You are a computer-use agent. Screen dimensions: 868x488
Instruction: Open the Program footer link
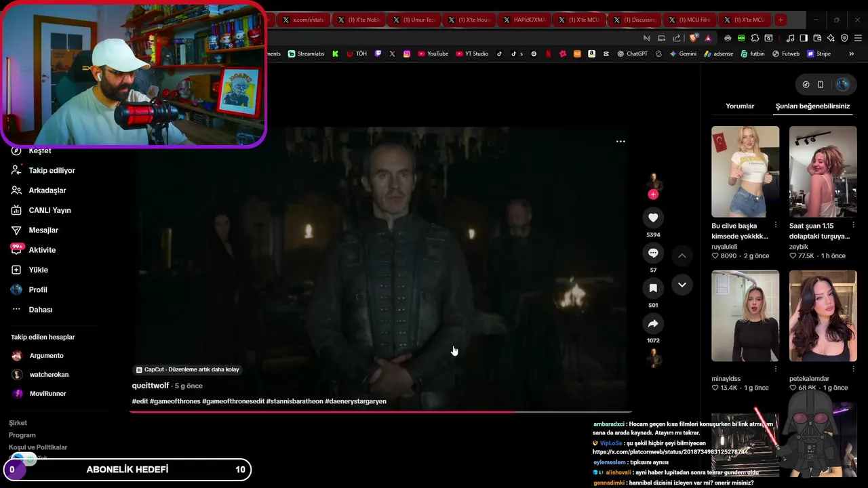[x=22, y=435]
